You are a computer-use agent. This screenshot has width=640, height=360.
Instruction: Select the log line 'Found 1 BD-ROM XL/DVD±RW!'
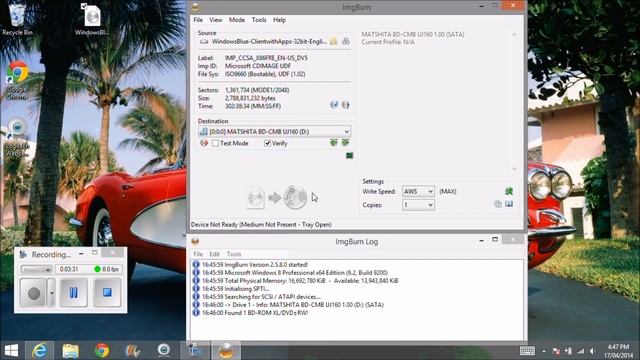coord(255,313)
